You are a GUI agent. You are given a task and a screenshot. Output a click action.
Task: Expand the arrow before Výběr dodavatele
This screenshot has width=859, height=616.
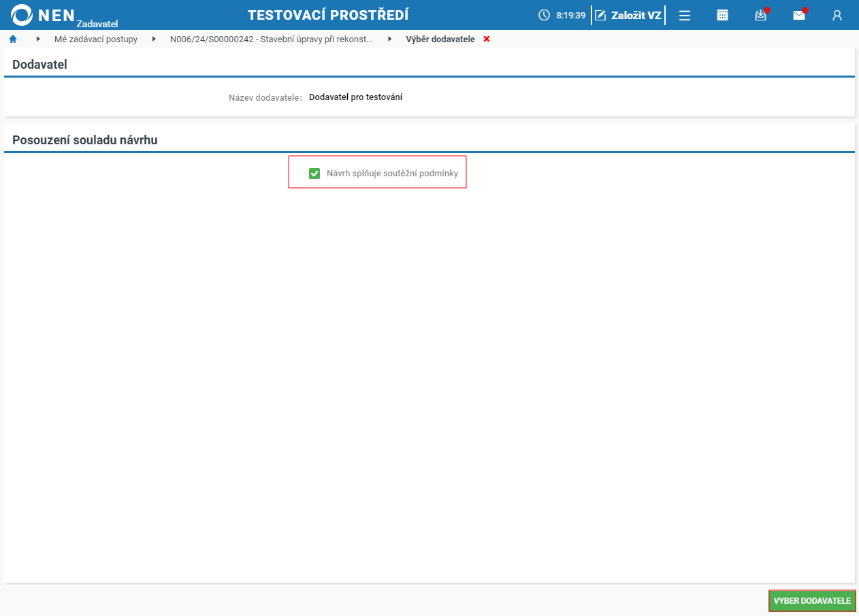point(390,39)
